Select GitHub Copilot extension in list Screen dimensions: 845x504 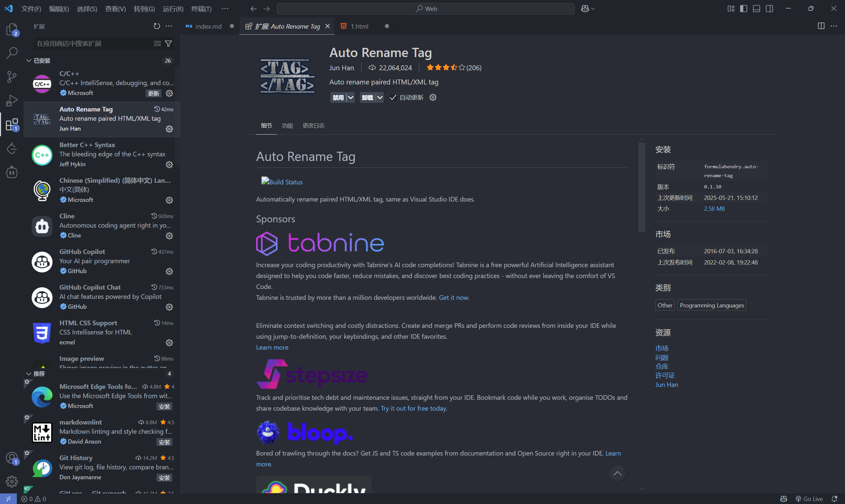(x=102, y=262)
